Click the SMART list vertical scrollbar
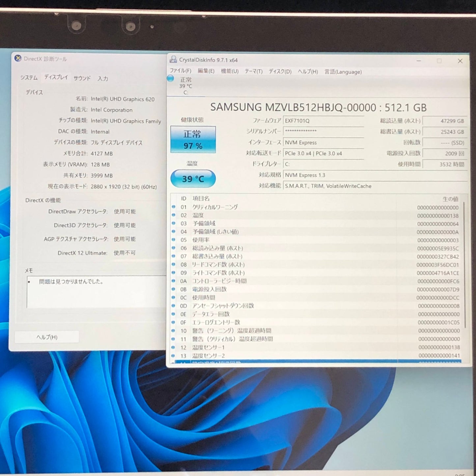 coord(465,265)
